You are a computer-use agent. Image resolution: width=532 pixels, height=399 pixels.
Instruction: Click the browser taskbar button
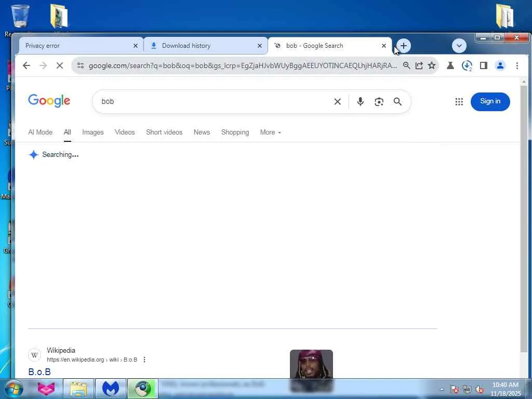143,389
